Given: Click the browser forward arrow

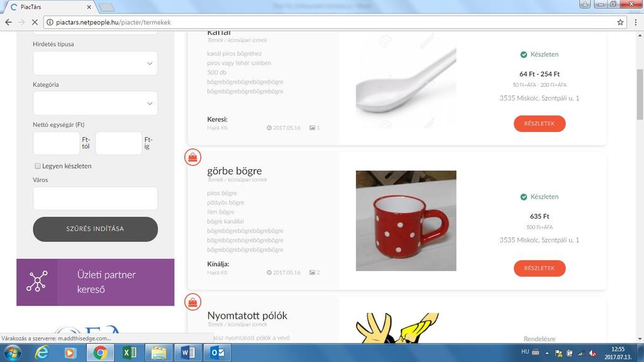Looking at the screenshot, I should 21,22.
